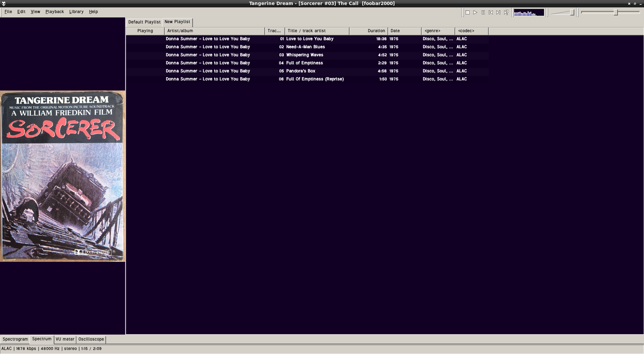Click the Track number column header
The height and width of the screenshot is (354, 644).
(x=275, y=31)
